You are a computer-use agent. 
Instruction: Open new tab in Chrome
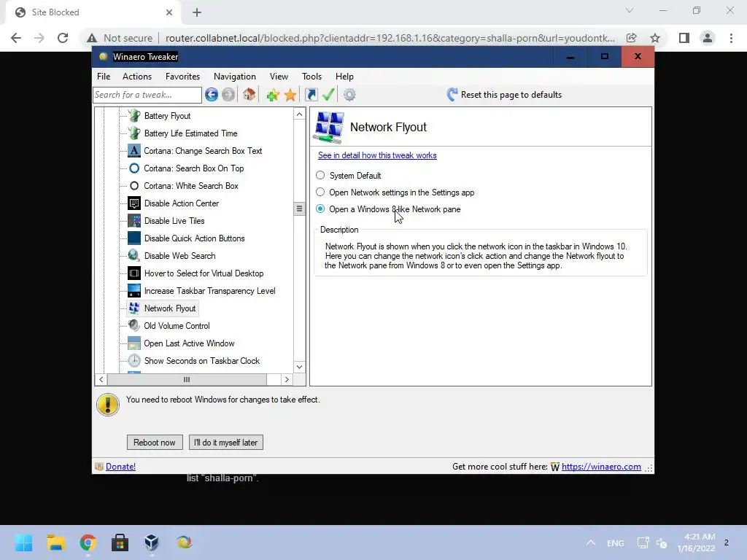[x=197, y=12]
